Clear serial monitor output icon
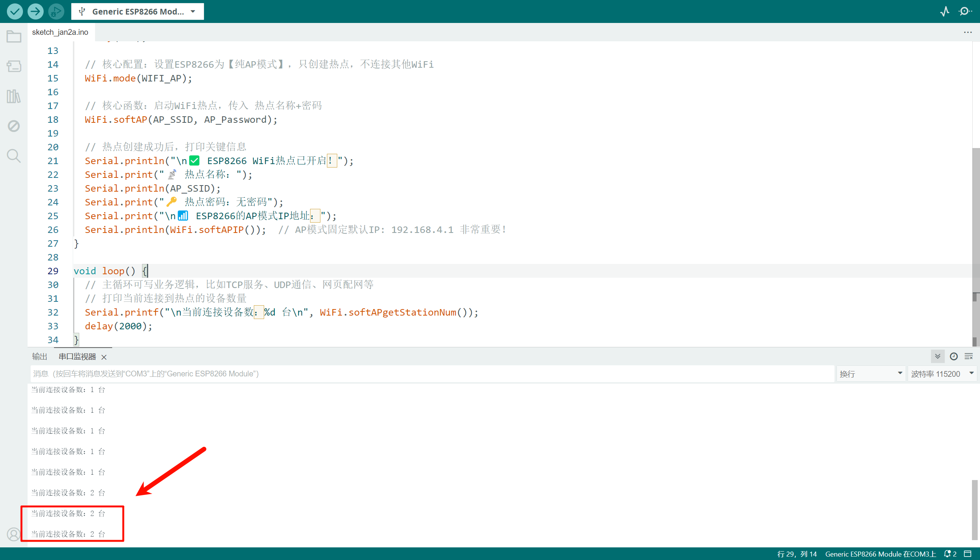The width and height of the screenshot is (980, 560). [x=969, y=357]
